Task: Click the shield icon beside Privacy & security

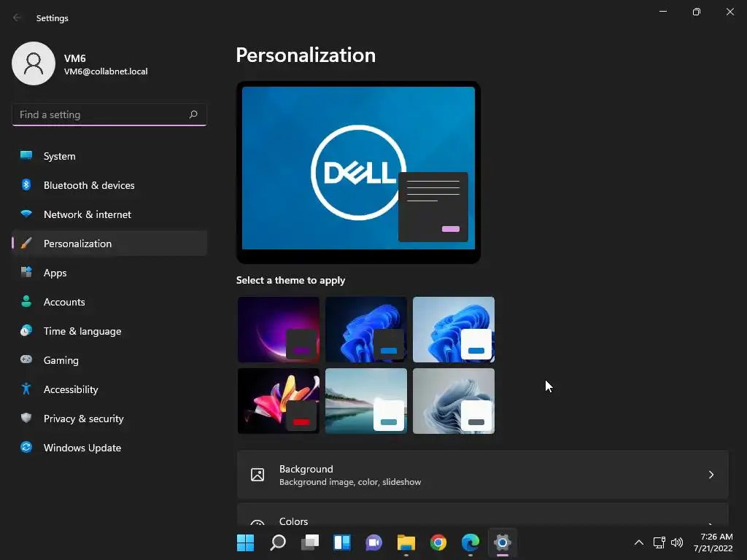Action: (x=26, y=418)
